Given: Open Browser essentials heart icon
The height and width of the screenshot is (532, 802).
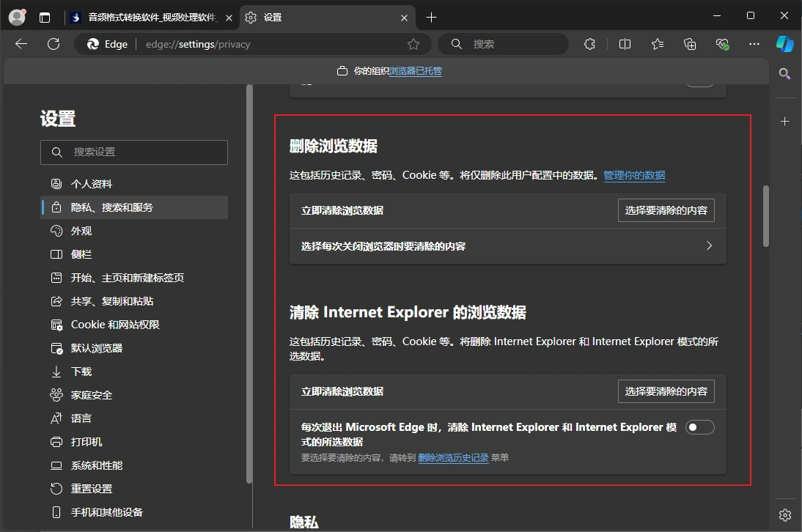Looking at the screenshot, I should (722, 44).
